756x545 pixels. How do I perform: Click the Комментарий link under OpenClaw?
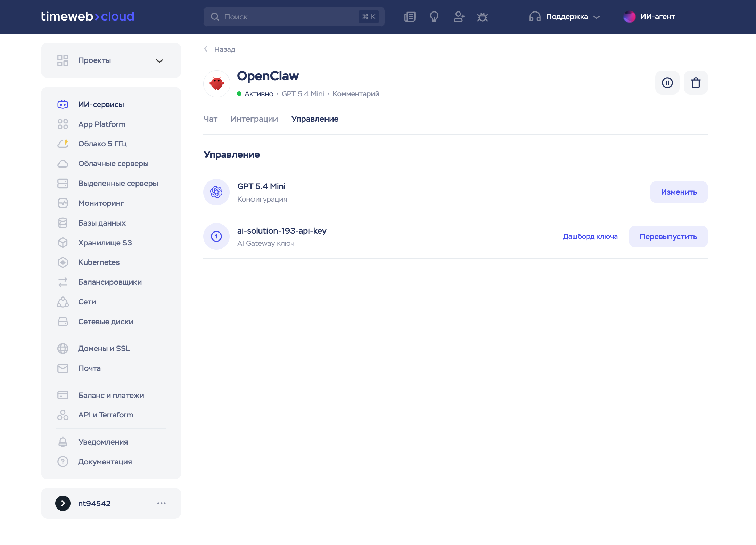(x=356, y=94)
